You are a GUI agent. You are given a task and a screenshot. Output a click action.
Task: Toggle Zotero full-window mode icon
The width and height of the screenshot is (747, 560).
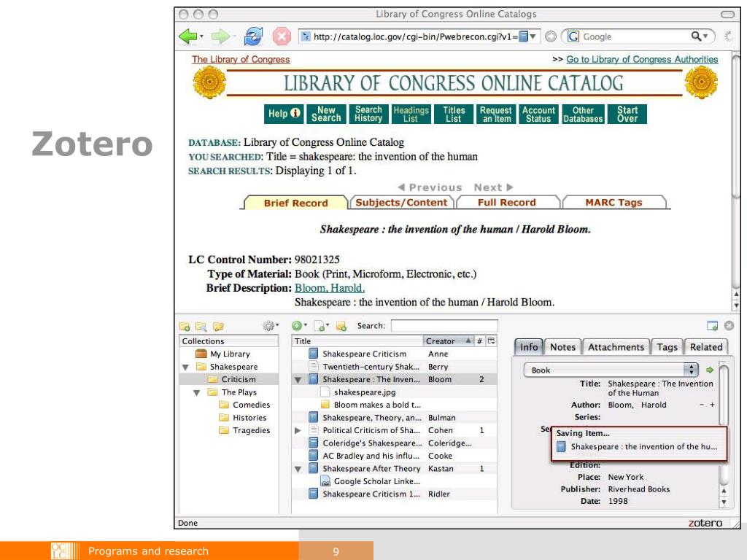coord(713,326)
